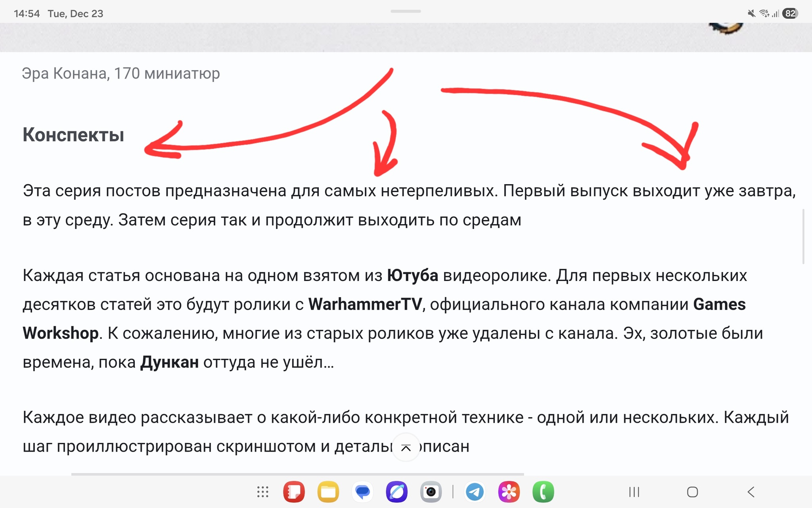This screenshot has height=508, width=812.
Task: Open the green Phone app
Action: 543,492
